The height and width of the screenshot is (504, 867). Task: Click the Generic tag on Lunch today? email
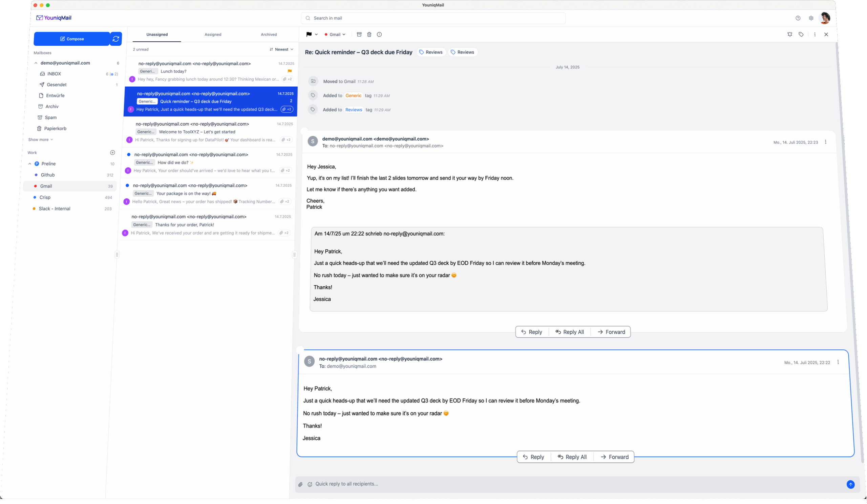148,71
